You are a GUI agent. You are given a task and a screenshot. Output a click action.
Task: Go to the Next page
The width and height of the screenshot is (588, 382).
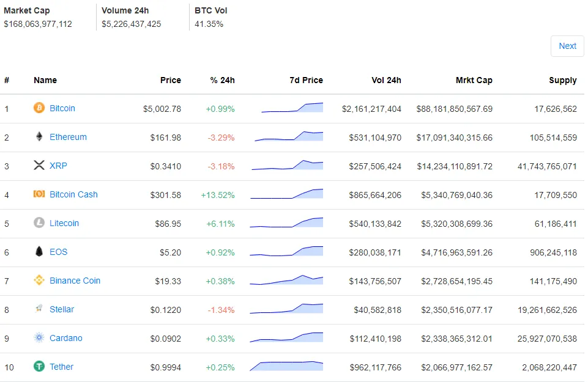click(567, 46)
